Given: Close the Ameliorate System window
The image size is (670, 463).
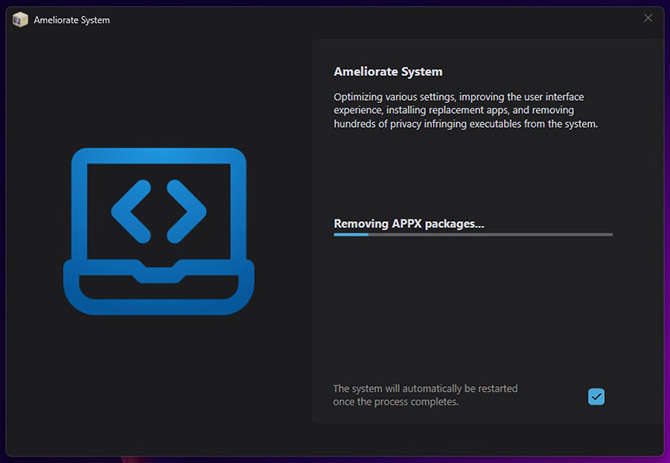Looking at the screenshot, I should click(x=648, y=18).
